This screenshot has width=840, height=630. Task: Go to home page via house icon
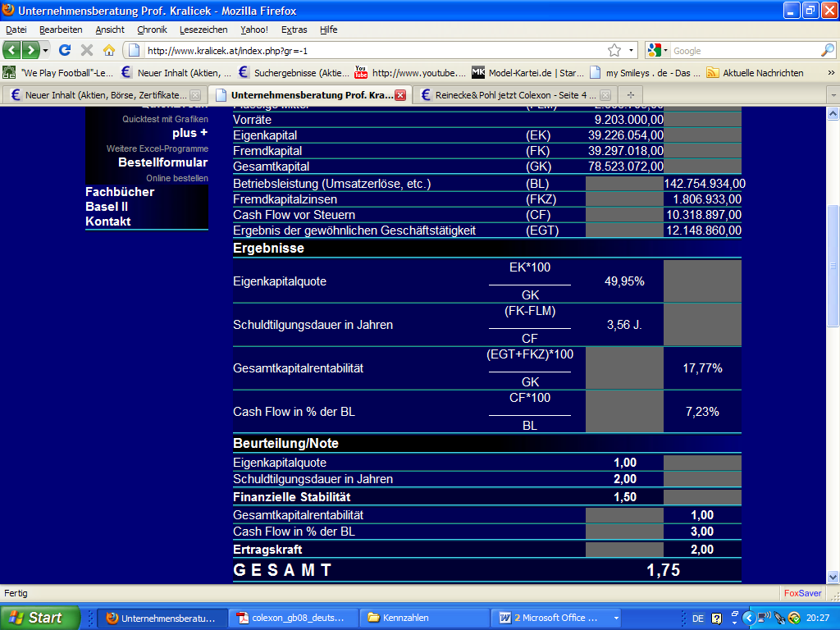pos(109,50)
